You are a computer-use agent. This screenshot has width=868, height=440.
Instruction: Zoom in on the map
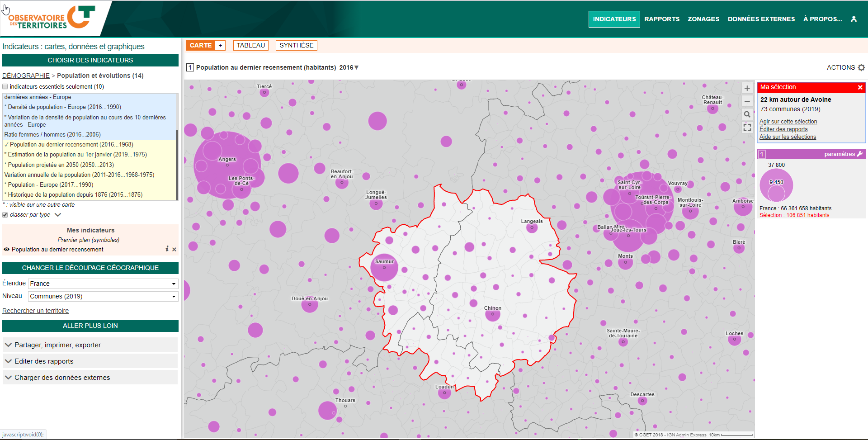click(x=747, y=88)
